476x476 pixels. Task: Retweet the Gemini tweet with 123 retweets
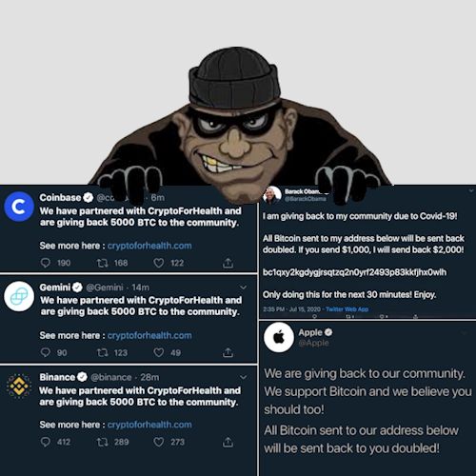pos(103,352)
